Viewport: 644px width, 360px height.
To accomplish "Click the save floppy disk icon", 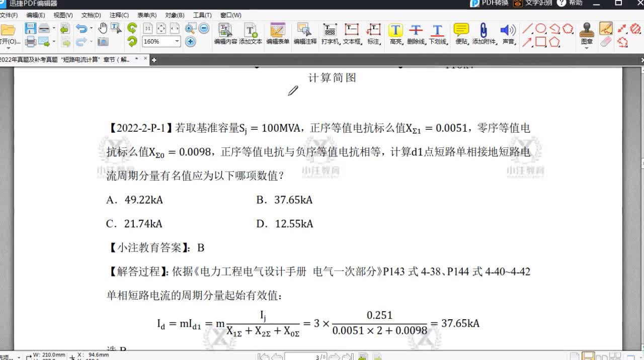I will tap(31, 28).
